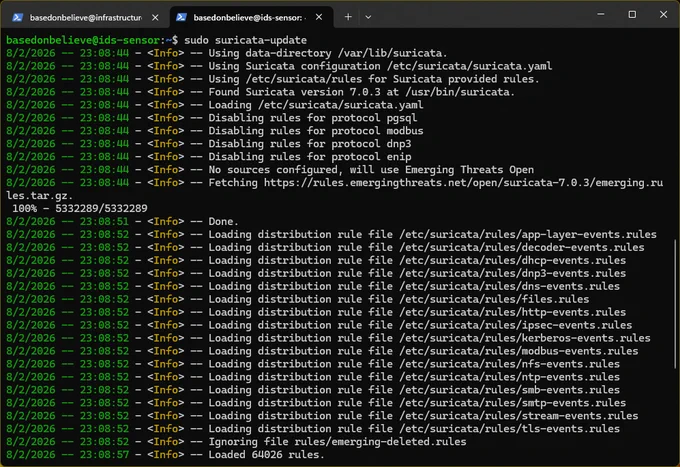Click 'Disabling rules for protocol modbus'
680x467 pixels.
click(316, 131)
